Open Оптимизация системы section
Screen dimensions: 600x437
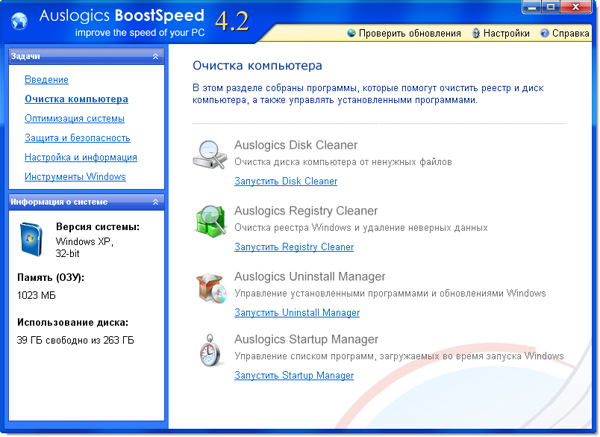coord(74,119)
